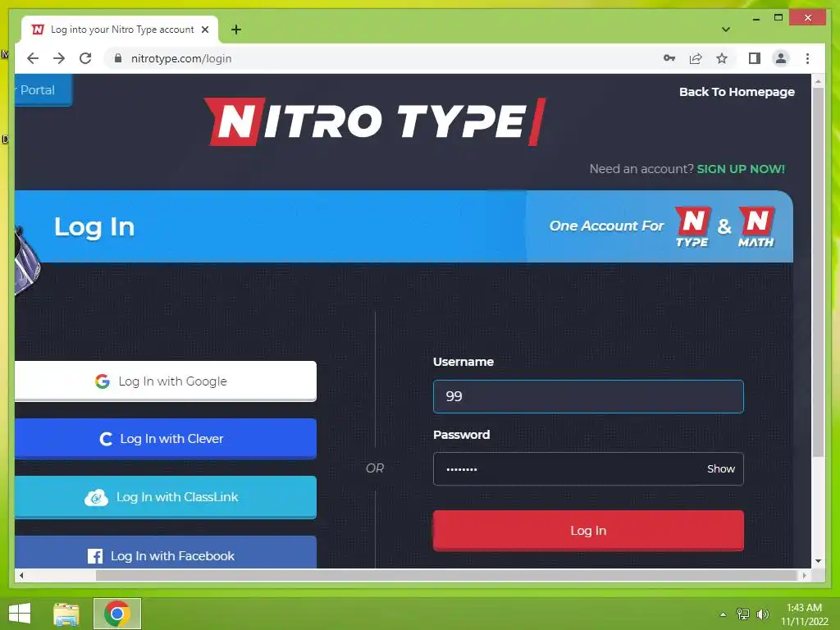The height and width of the screenshot is (630, 840).
Task: Click the browser back arrow
Action: click(33, 58)
